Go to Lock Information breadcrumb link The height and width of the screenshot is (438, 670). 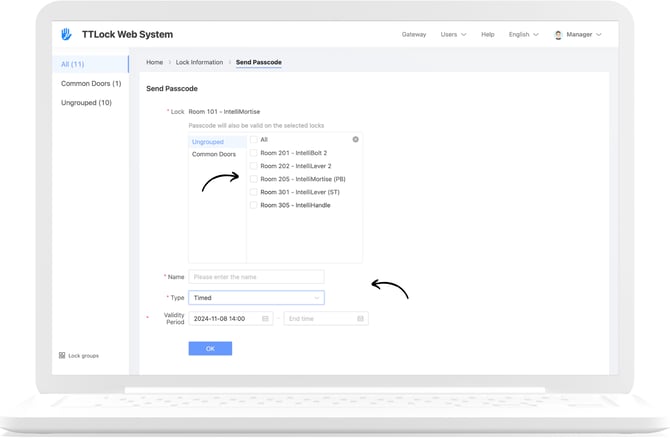pyautogui.click(x=198, y=63)
